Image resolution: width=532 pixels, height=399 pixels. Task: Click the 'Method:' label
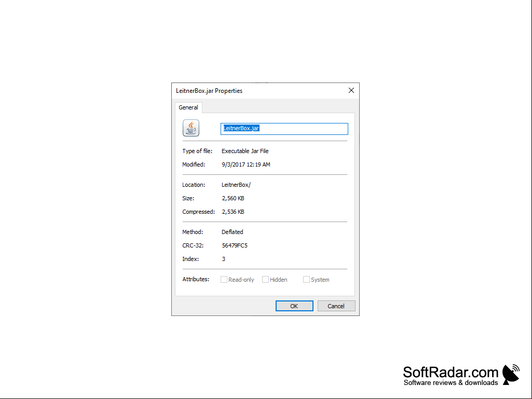coord(193,232)
